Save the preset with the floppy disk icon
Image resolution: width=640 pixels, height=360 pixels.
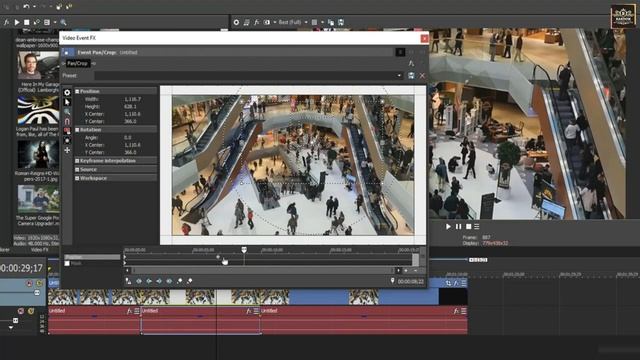411,76
